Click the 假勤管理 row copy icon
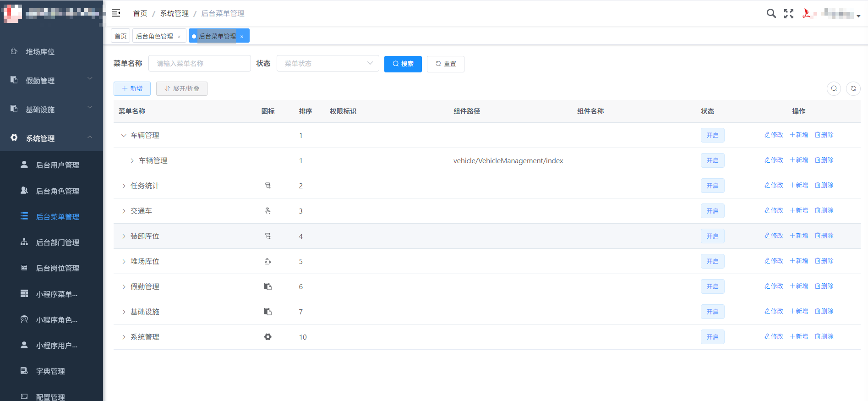The image size is (868, 401). coord(268,286)
